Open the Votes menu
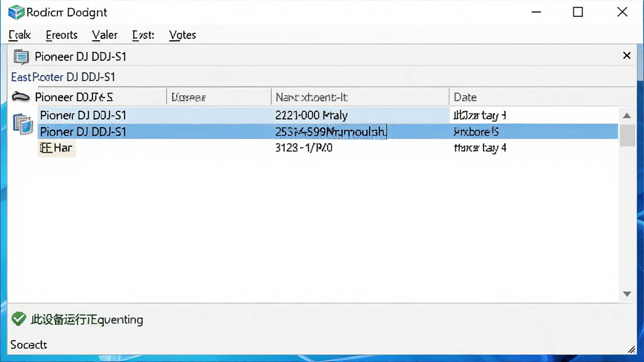The width and height of the screenshot is (644, 362). click(x=182, y=35)
